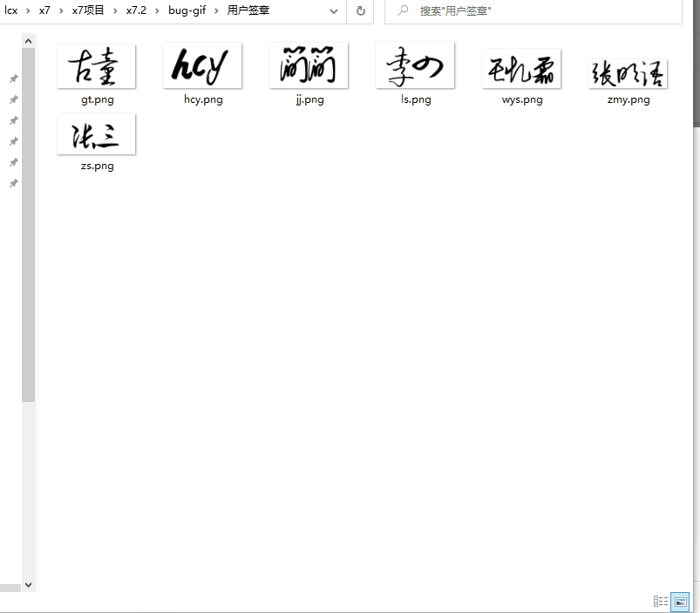Screen dimensions: 700x613
Task: Focus the 搜索"用户签章" search field
Action: [533, 11]
